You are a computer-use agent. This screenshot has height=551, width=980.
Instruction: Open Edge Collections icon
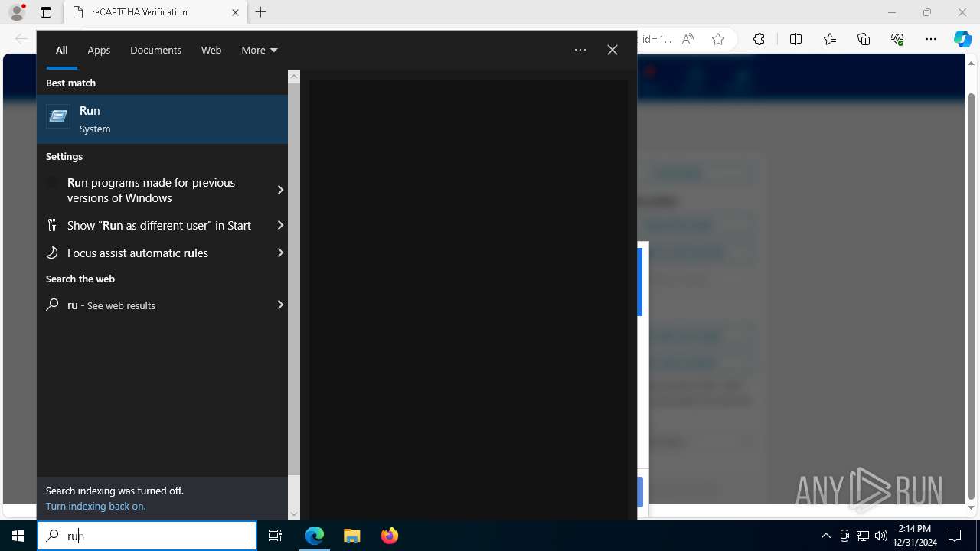[x=864, y=39]
